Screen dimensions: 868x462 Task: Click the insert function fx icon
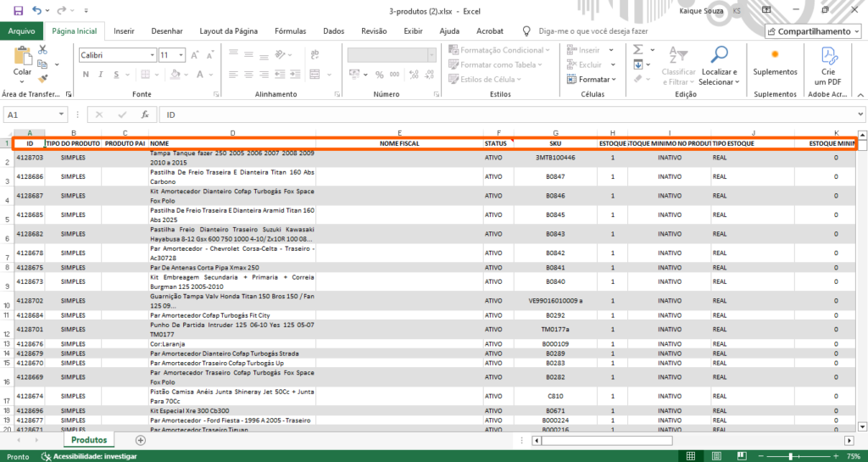click(145, 114)
